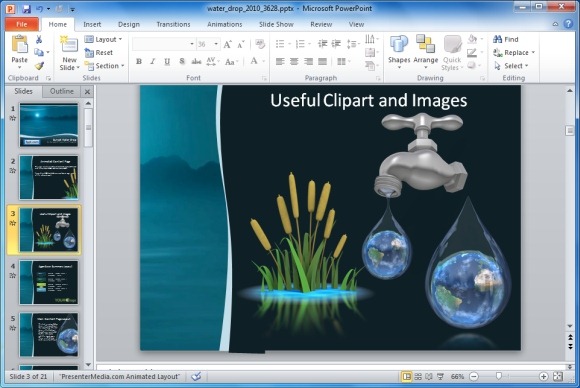Open the Arrange menu
Image resolution: width=580 pixels, height=388 pixels.
(425, 52)
